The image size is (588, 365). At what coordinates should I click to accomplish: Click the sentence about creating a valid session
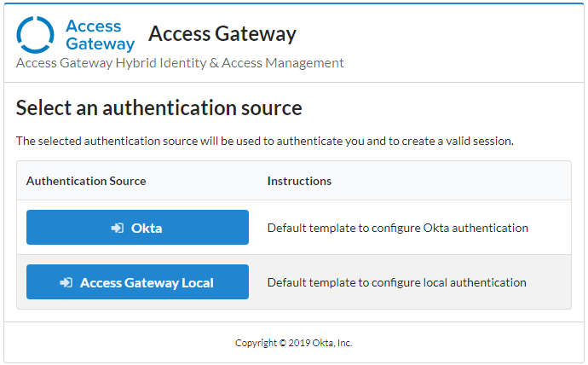point(265,141)
